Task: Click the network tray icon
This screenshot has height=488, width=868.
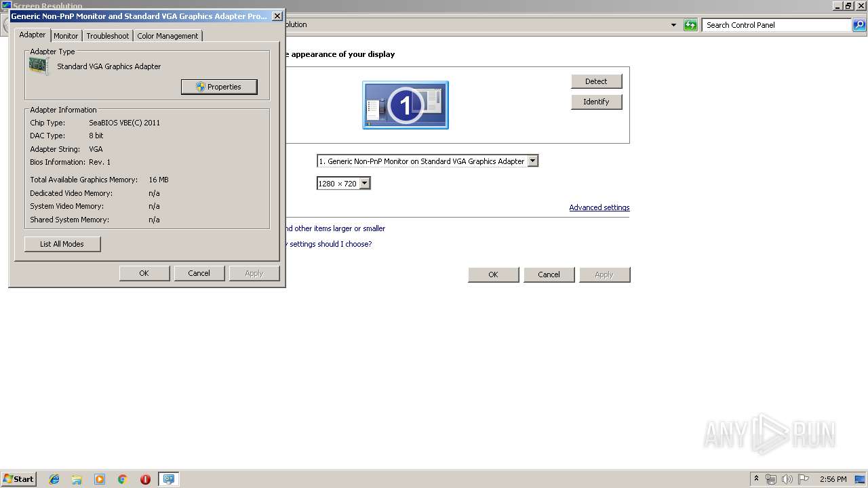Action: [x=771, y=479]
